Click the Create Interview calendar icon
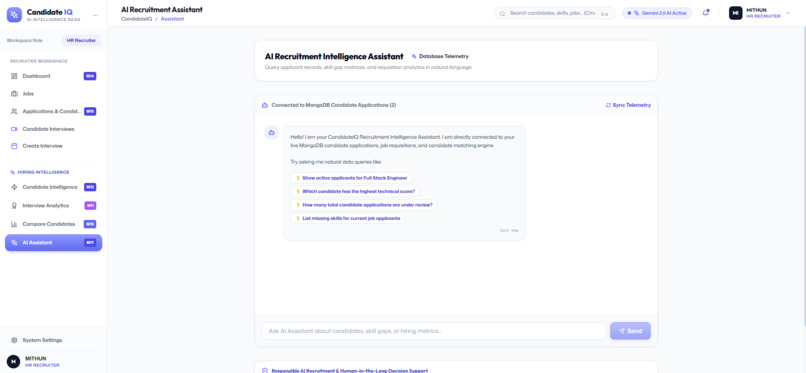 point(14,146)
